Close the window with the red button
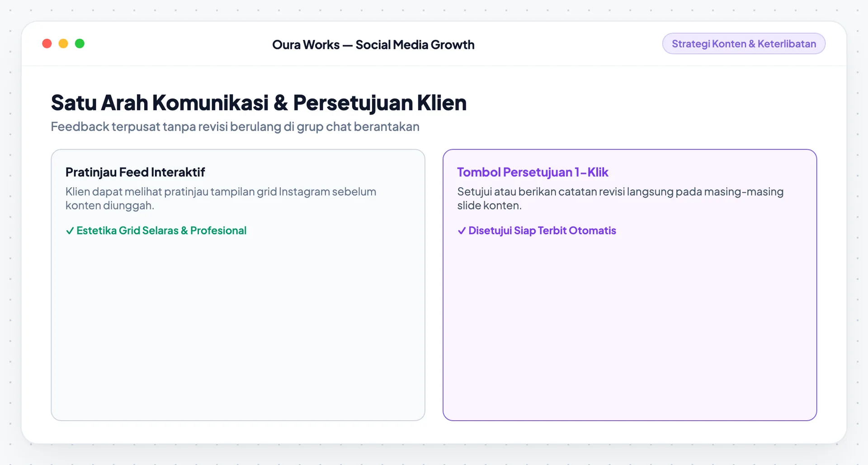 click(47, 43)
